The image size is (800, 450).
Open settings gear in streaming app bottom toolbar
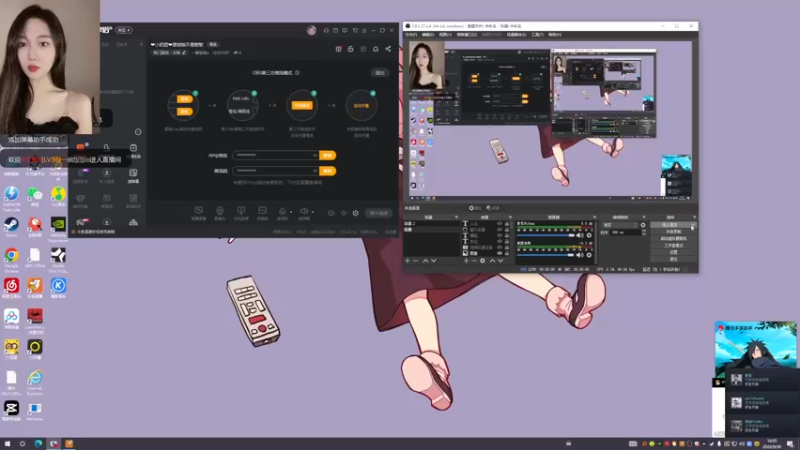[x=356, y=213]
